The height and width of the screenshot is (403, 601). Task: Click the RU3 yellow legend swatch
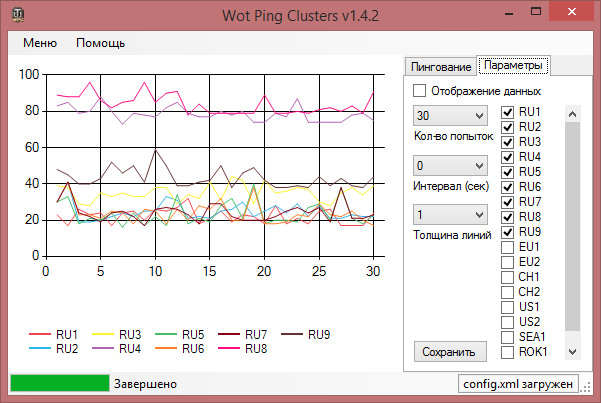pos(103,334)
